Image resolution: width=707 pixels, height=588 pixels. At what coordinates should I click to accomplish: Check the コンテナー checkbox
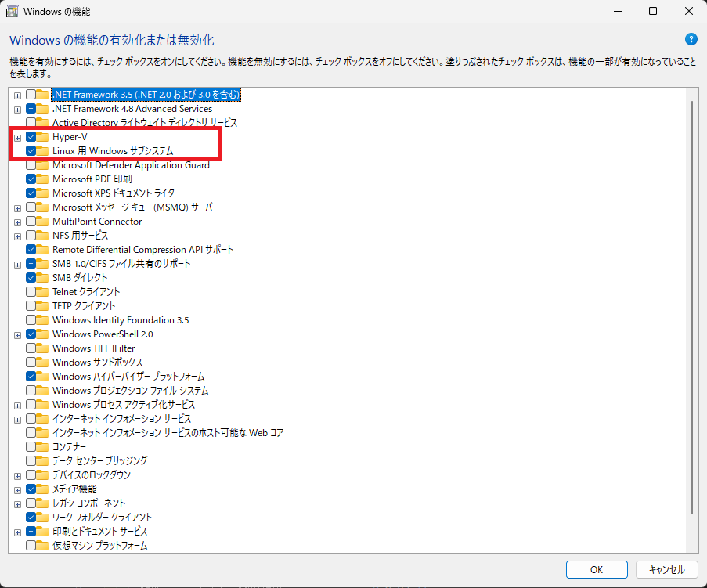(x=31, y=447)
